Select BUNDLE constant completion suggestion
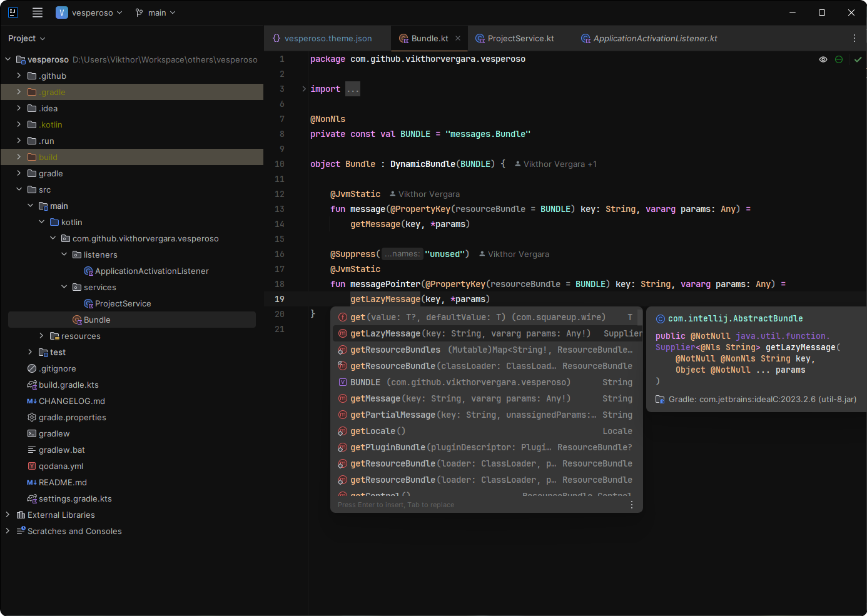867x616 pixels. (x=487, y=382)
